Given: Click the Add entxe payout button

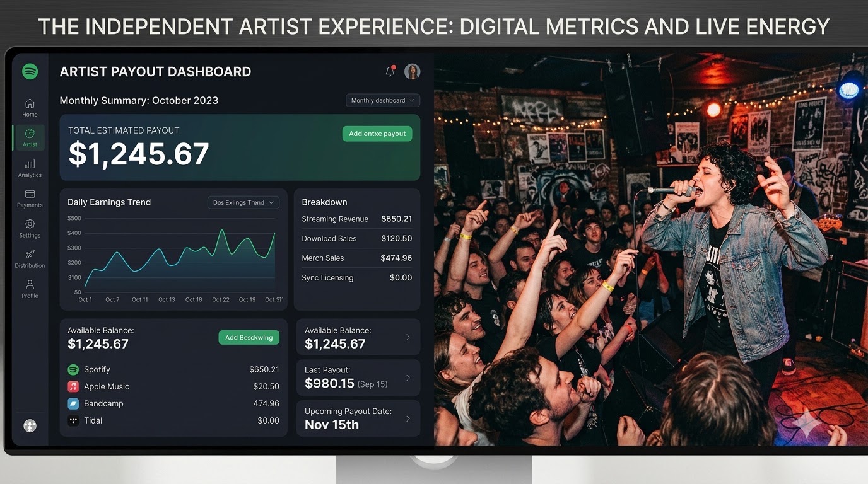Looking at the screenshot, I should tap(377, 134).
